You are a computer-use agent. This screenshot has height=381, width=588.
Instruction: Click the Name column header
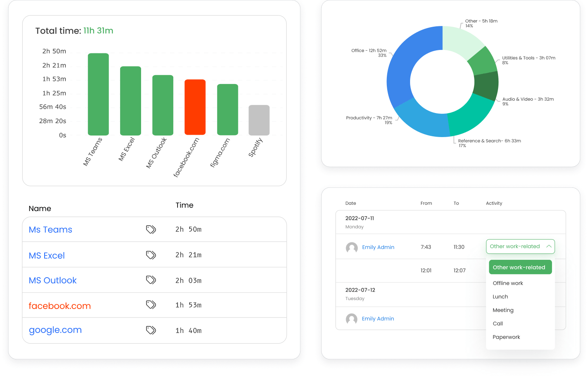pyautogui.click(x=40, y=208)
